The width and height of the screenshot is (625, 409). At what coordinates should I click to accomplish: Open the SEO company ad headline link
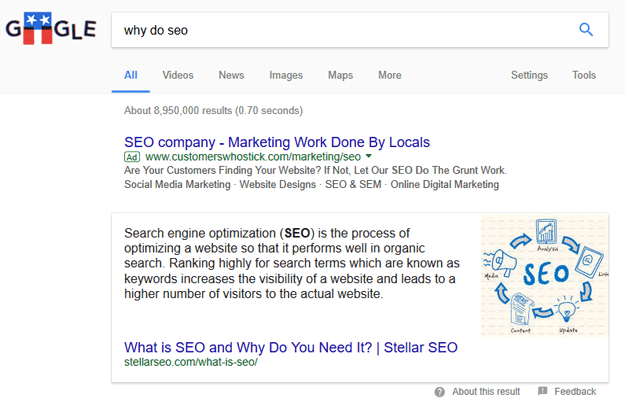click(277, 142)
